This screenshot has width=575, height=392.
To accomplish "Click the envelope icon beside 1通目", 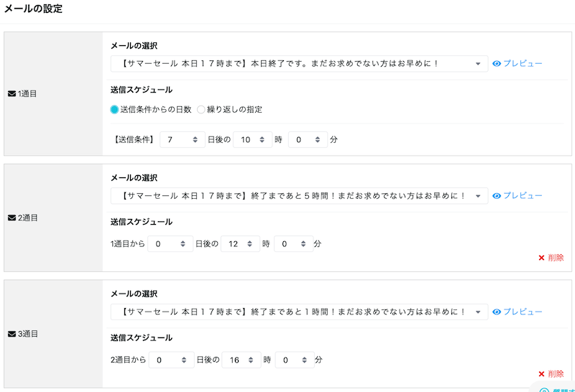I will coord(11,94).
